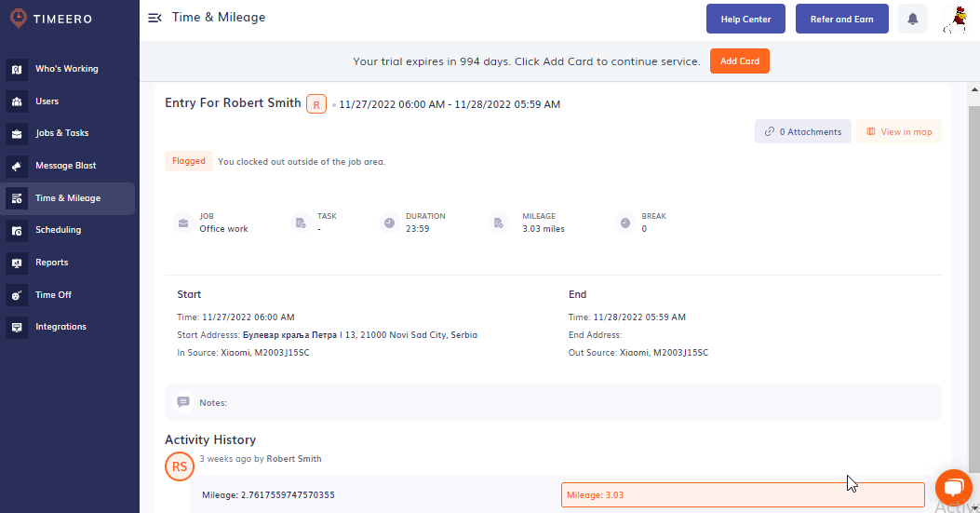This screenshot has height=513, width=980.
Task: Collapse sidebar with hamburger menu icon
Action: [x=155, y=18]
